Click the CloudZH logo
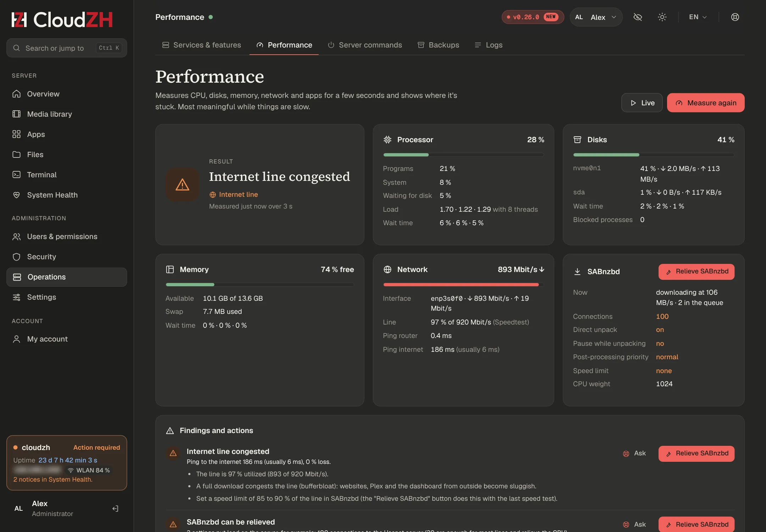 [62, 20]
